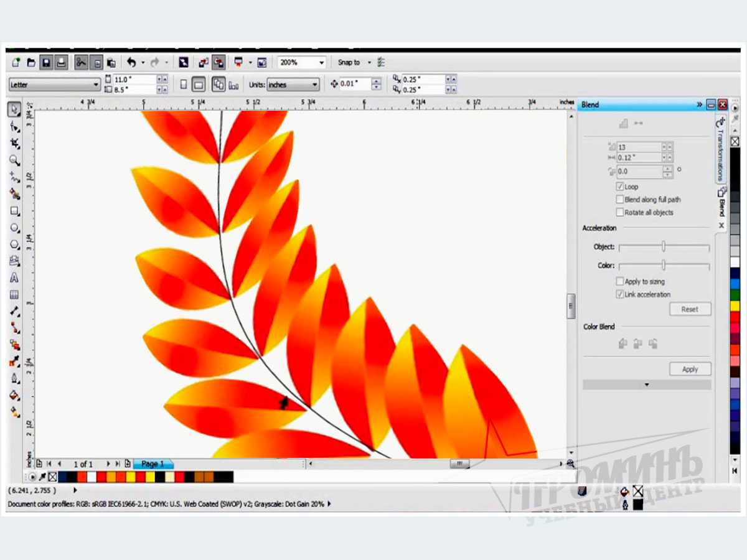Select the Connector tool
Image resolution: width=747 pixels, height=560 pixels.
[14, 329]
